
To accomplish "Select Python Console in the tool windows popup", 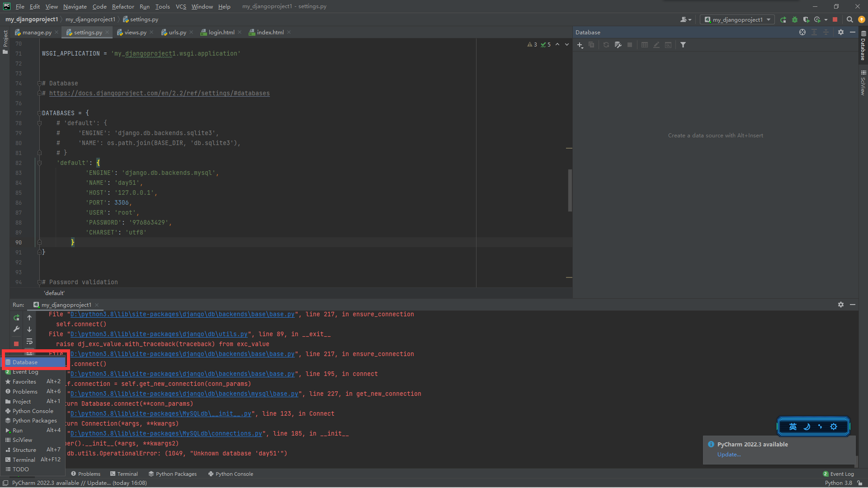I will 34,411.
